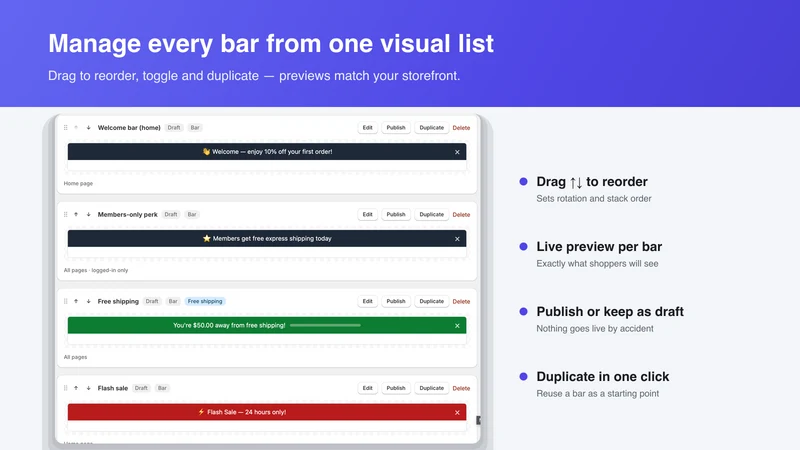Edit the Members-only perk bar
Image resolution: width=800 pixels, height=450 pixels.
[x=367, y=214]
